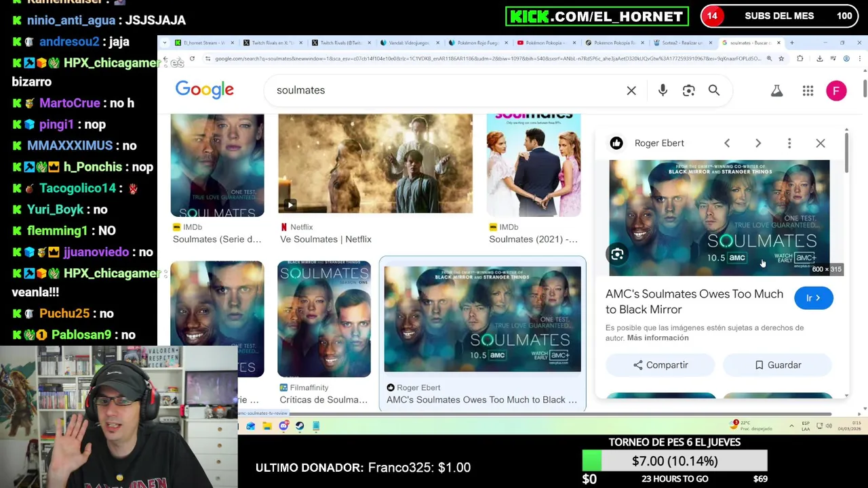Open Más información copyright link
This screenshot has height=488, width=868.
click(658, 338)
